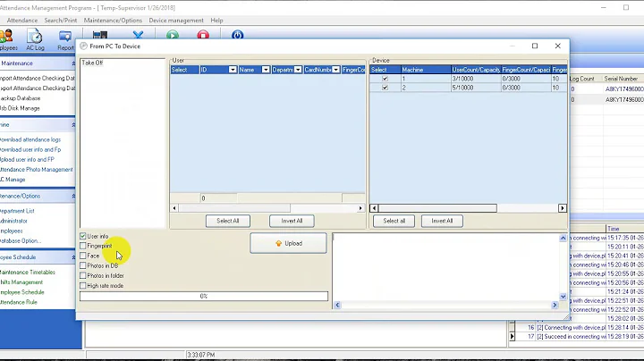Open Attendance Photo Management link
Image resolution: width=644 pixels, height=361 pixels.
click(36, 170)
